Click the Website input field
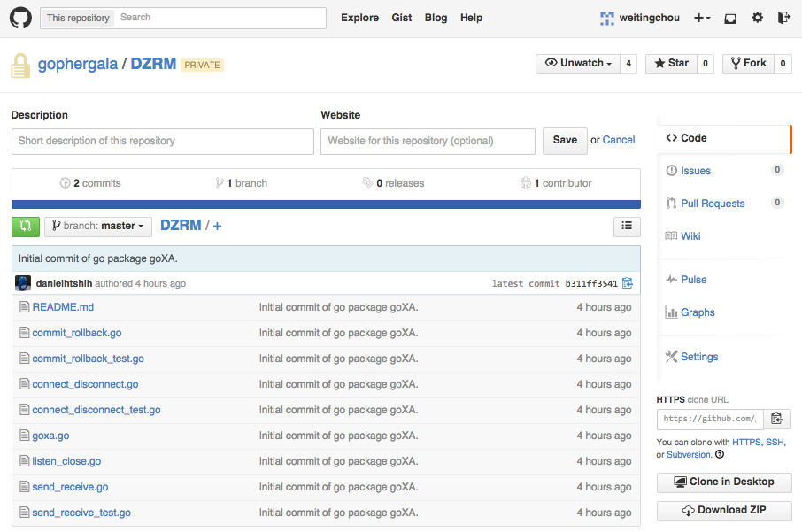The height and width of the screenshot is (532, 802). 428,141
